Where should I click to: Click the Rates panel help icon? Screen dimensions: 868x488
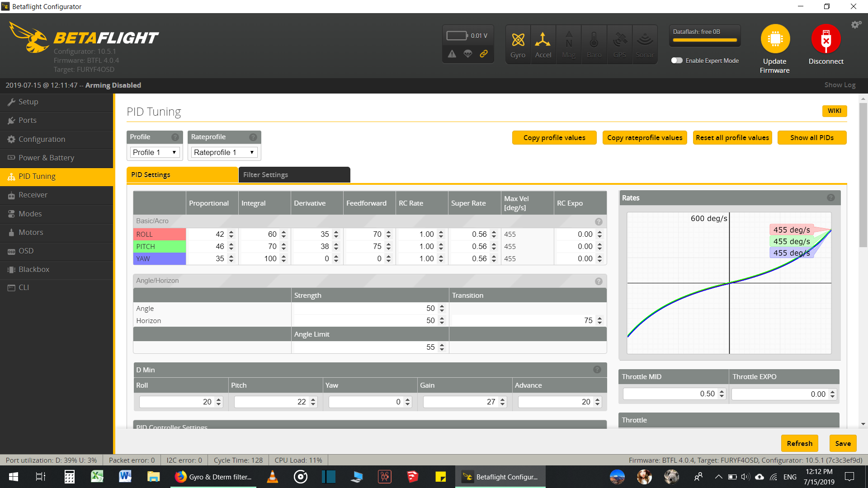(x=830, y=197)
